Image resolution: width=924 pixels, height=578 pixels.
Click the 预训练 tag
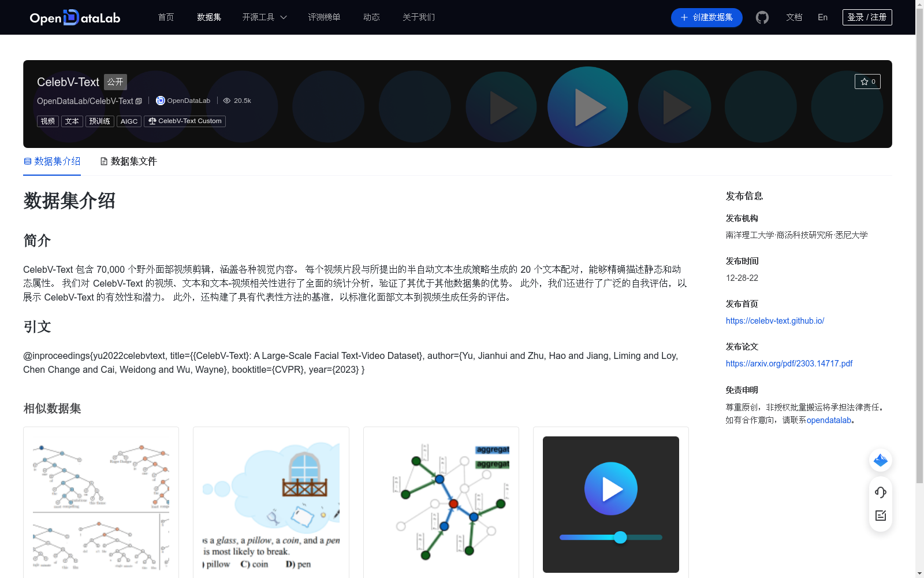pyautogui.click(x=100, y=121)
